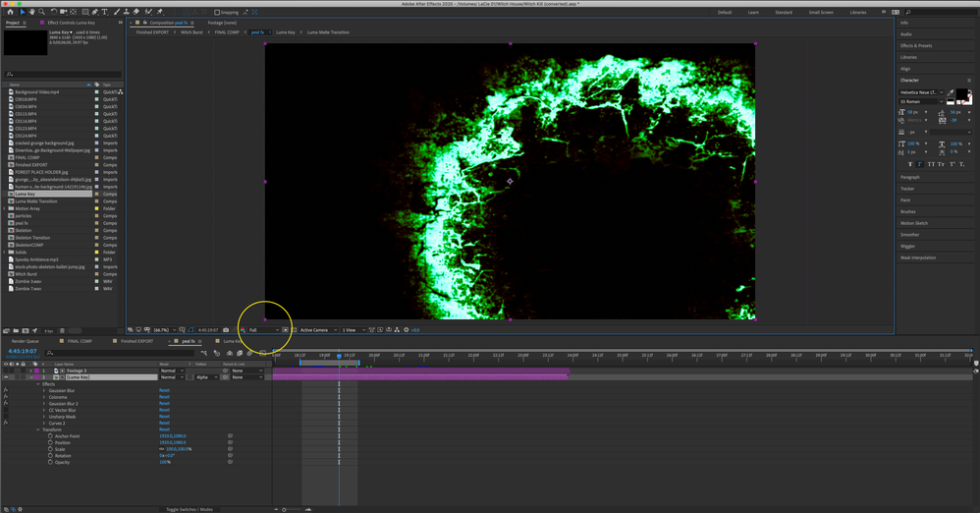
Task: Toggle the Gaussian Blur effect fx switch
Action: pos(6,390)
